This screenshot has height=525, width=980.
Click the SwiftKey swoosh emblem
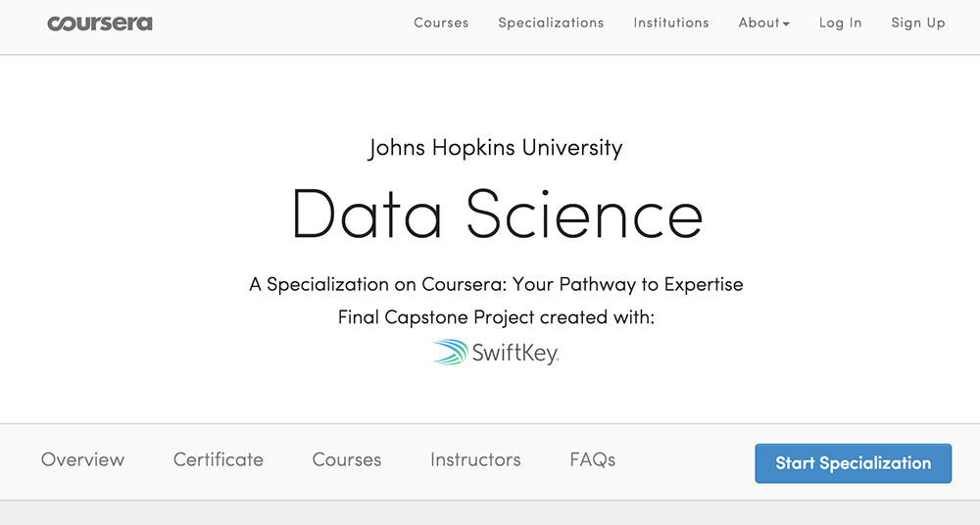451,353
